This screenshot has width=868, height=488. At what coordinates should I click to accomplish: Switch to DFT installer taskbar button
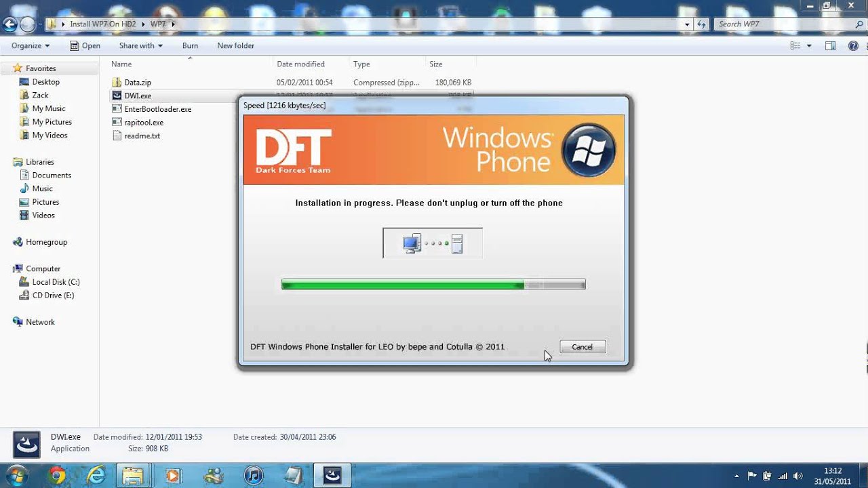(x=332, y=476)
